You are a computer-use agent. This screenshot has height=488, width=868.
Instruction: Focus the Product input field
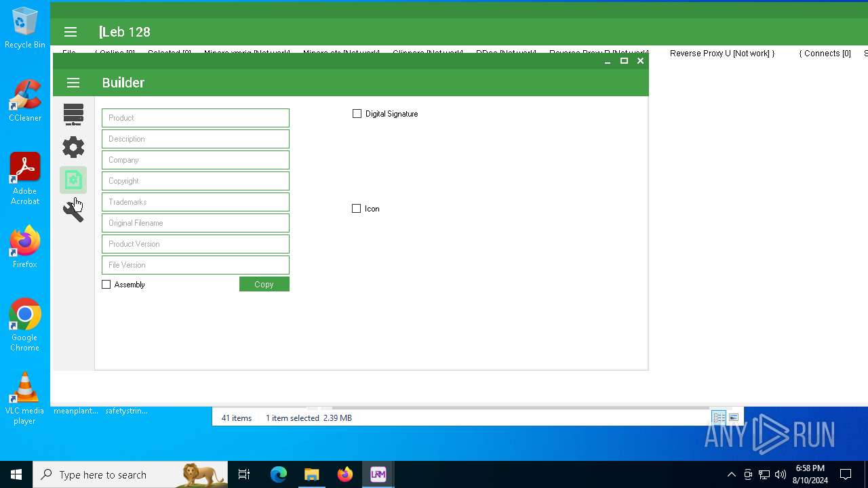[195, 118]
